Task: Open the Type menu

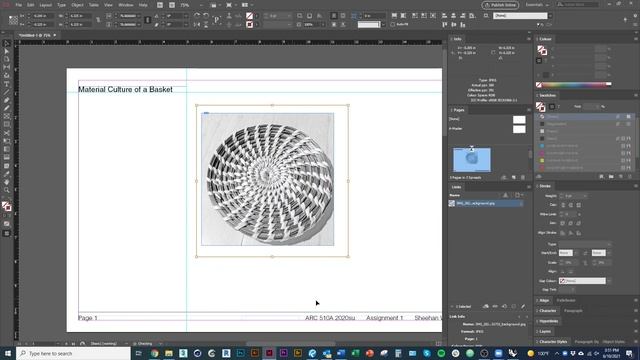Action: click(x=61, y=5)
